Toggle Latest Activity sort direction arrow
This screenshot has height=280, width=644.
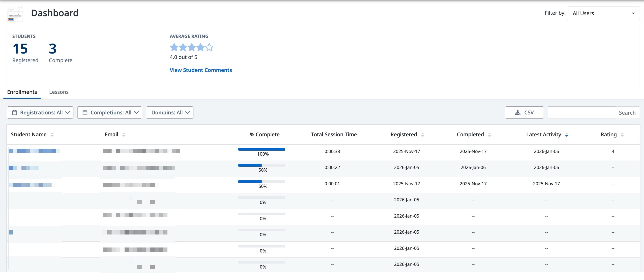[x=566, y=135]
